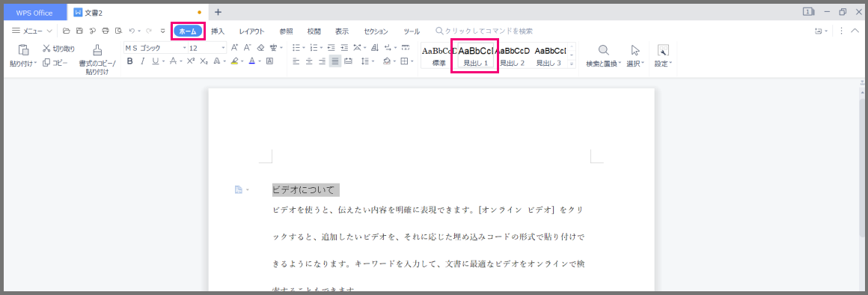Switch to the レイアウト tab
Screen dimensions: 868x295
252,31
